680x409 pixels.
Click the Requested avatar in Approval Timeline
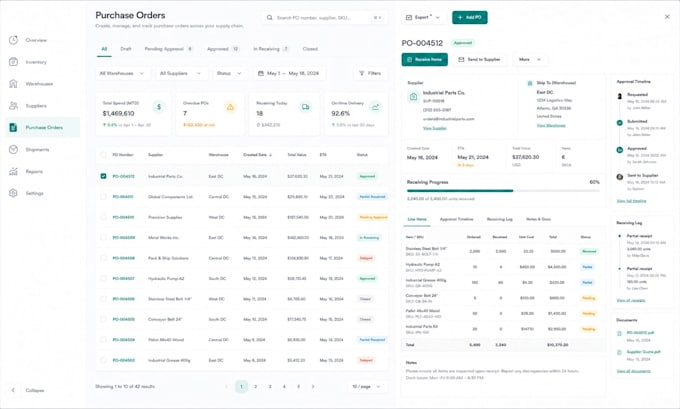pyautogui.click(x=620, y=96)
